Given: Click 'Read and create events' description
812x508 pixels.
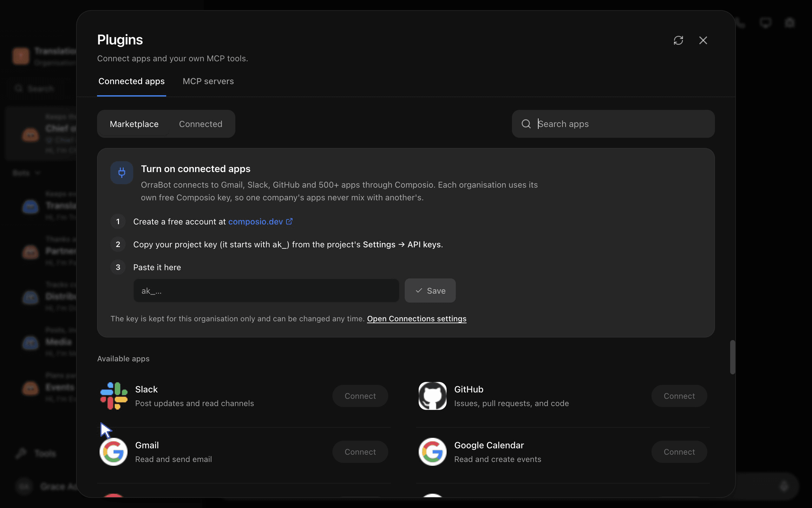Looking at the screenshot, I should click(498, 459).
